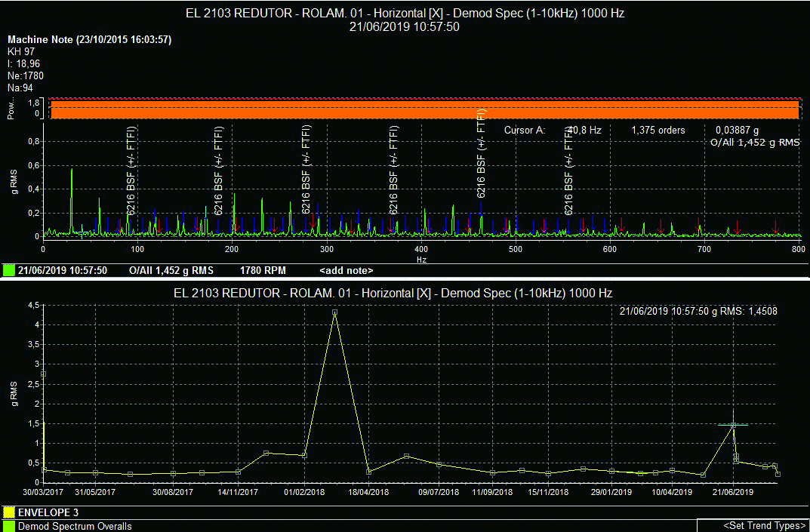Click the first '6216 BSF (+/- FTFI)' marker label near 90 Hz
This screenshot has height=532, width=810.
click(x=131, y=171)
